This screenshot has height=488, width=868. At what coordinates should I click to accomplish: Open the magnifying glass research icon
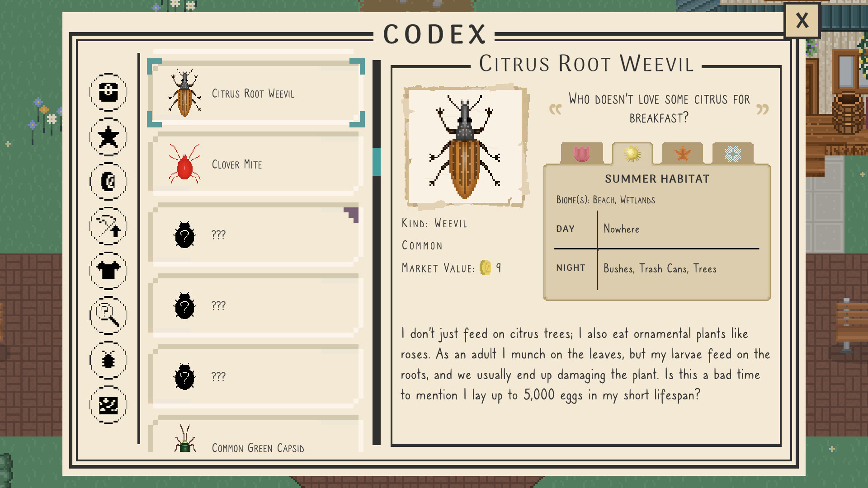point(108,316)
